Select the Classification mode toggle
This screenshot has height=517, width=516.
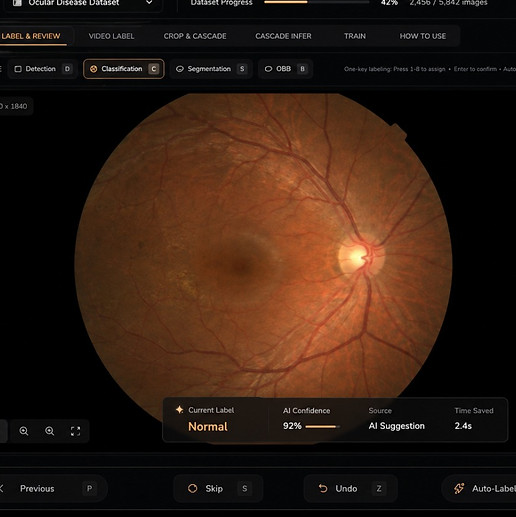(124, 69)
